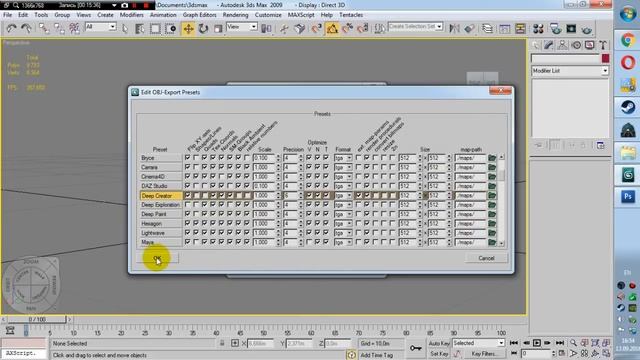Click the Redo arrow in main toolbar

[27, 28]
